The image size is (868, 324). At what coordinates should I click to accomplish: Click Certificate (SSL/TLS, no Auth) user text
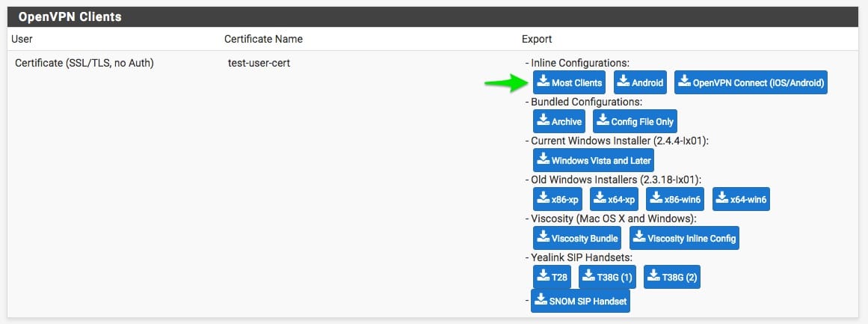(x=84, y=63)
